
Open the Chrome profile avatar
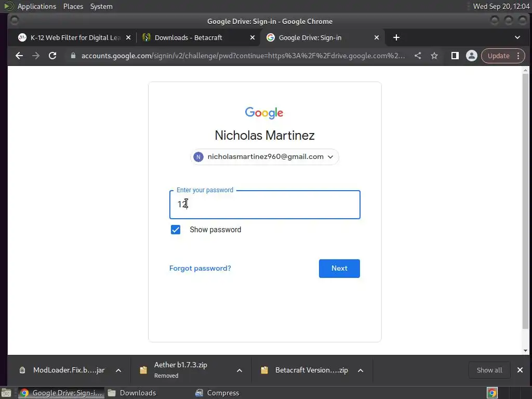click(x=472, y=56)
